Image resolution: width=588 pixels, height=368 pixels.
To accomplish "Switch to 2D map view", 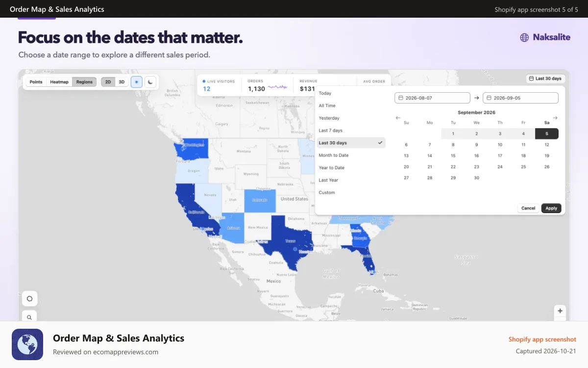I will tap(108, 82).
